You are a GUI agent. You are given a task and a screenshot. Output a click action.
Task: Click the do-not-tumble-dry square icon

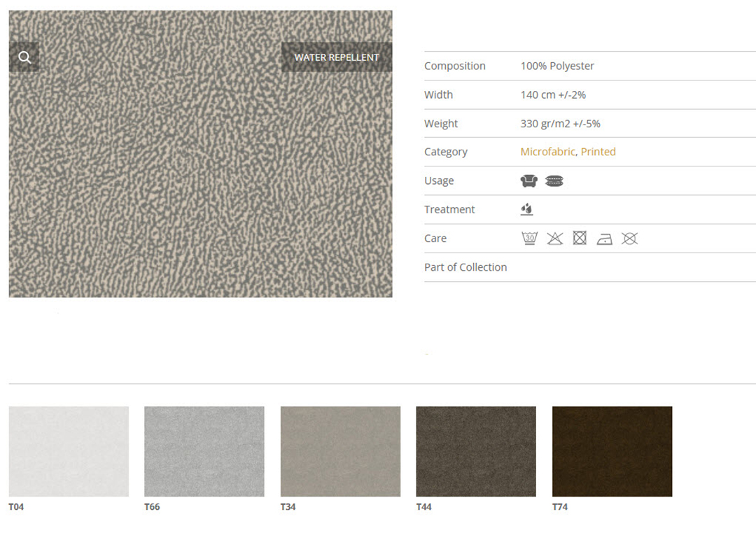(580, 239)
